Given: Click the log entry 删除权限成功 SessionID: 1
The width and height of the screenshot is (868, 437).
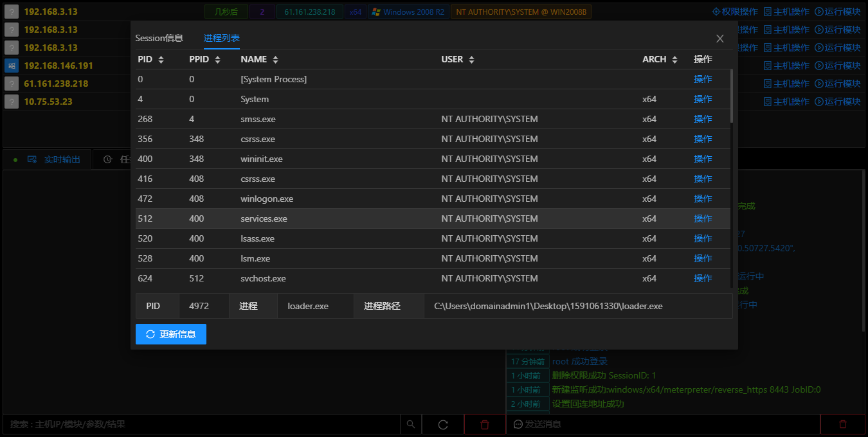Looking at the screenshot, I should [x=604, y=375].
